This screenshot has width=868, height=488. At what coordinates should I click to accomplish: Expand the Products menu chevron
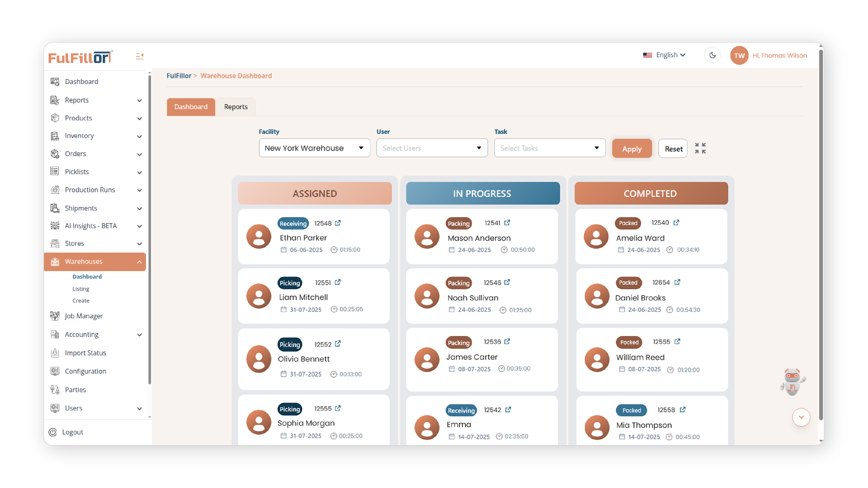coord(139,118)
